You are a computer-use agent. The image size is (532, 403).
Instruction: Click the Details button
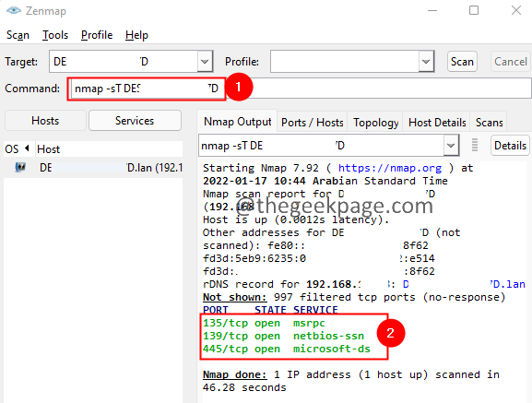pos(510,146)
